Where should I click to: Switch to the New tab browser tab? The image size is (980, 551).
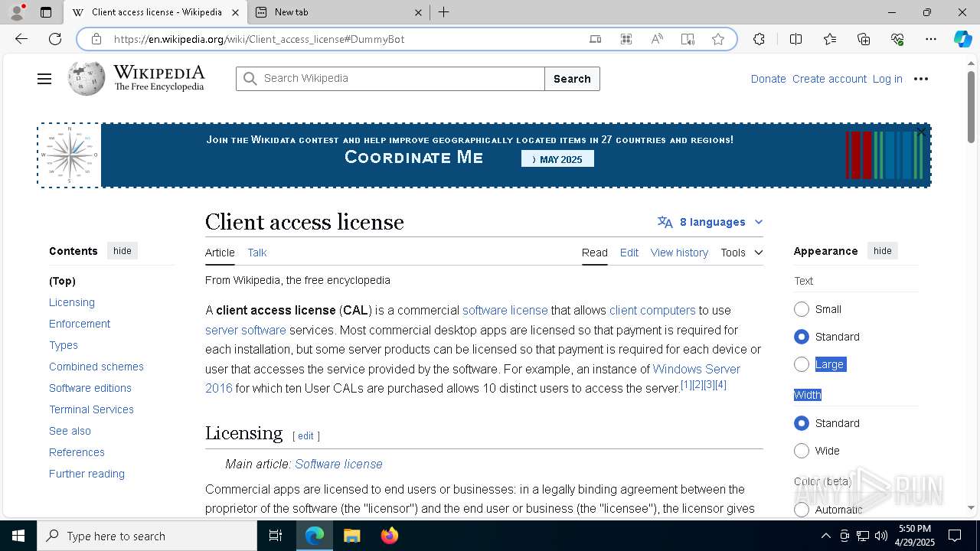(339, 12)
